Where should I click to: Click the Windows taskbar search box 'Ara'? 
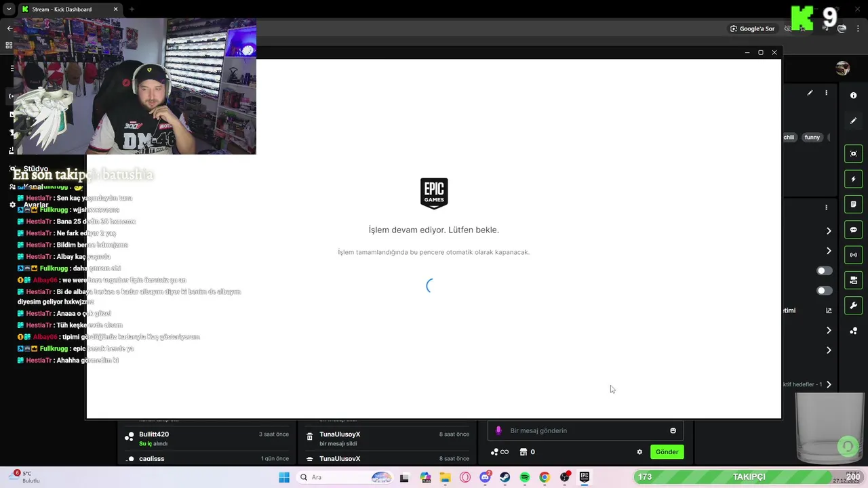346,477
